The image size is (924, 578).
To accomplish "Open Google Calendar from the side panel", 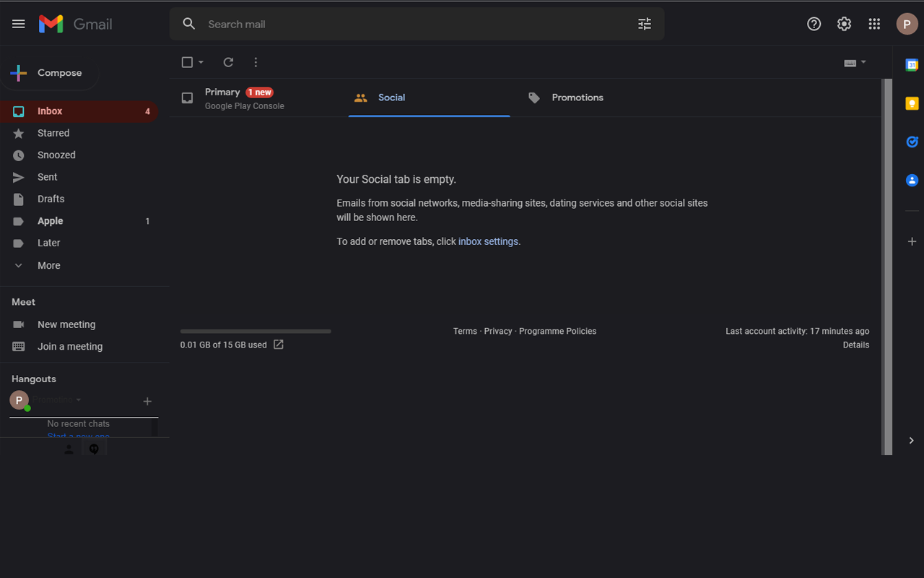I will pyautogui.click(x=911, y=64).
